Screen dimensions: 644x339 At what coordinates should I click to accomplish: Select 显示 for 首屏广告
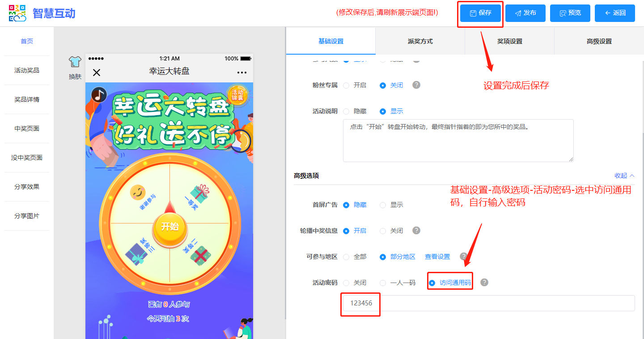tap(383, 205)
